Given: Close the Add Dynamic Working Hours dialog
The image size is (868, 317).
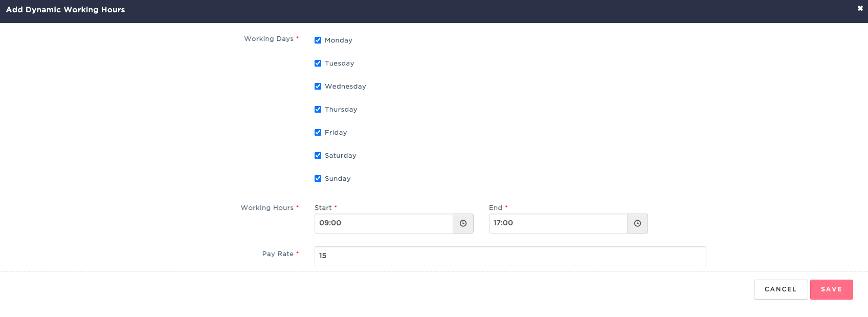Looking at the screenshot, I should [860, 8].
